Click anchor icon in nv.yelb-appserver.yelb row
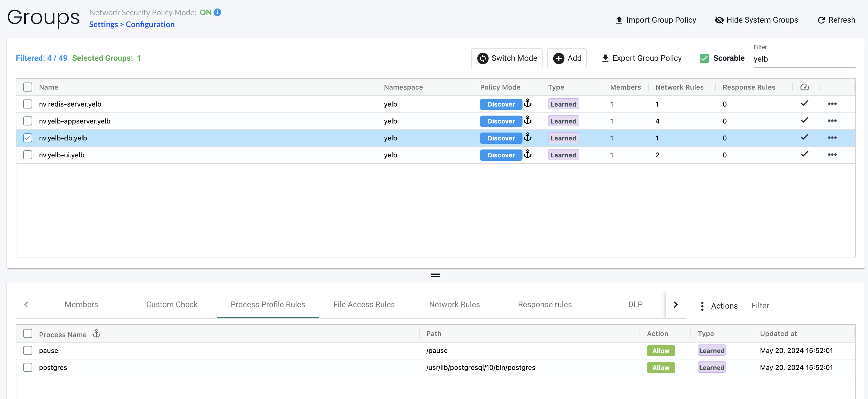Screen dimensions: 868x399 click(x=528, y=120)
